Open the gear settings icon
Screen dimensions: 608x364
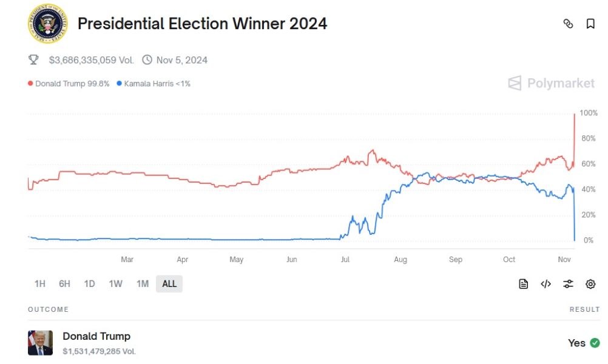pos(590,284)
